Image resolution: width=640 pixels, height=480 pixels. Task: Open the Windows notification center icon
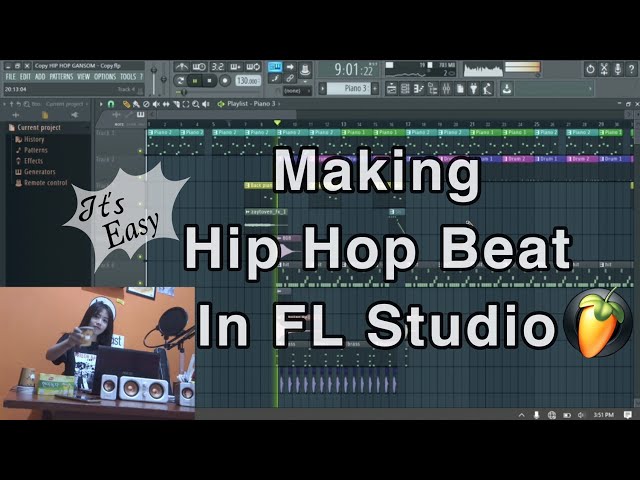tap(628, 415)
